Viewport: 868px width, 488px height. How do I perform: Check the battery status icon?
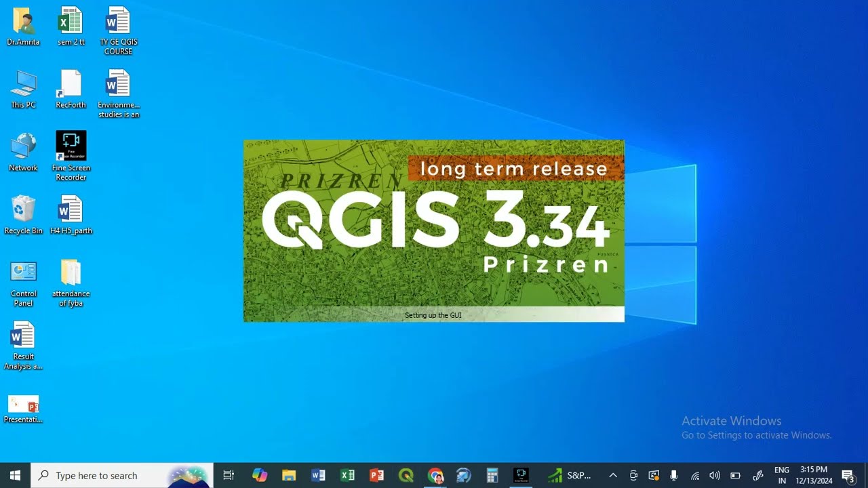735,475
